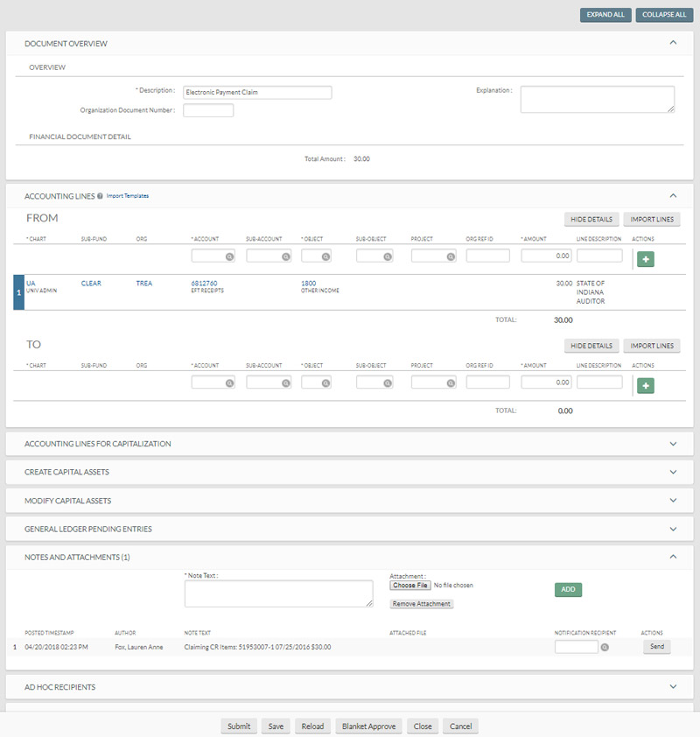Image resolution: width=700 pixels, height=737 pixels.
Task: Click Choose File for the attachment
Action: click(x=409, y=586)
